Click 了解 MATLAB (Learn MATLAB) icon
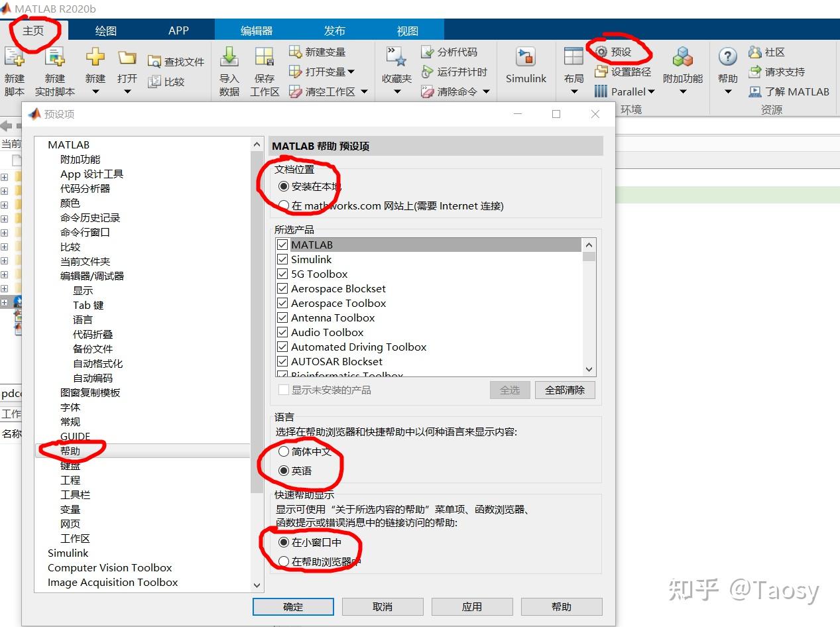 click(754, 91)
